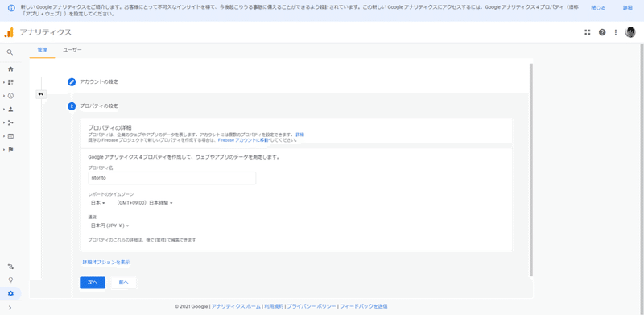Click the アカウントの設定 step label
This screenshot has height=315, width=644.
click(99, 82)
